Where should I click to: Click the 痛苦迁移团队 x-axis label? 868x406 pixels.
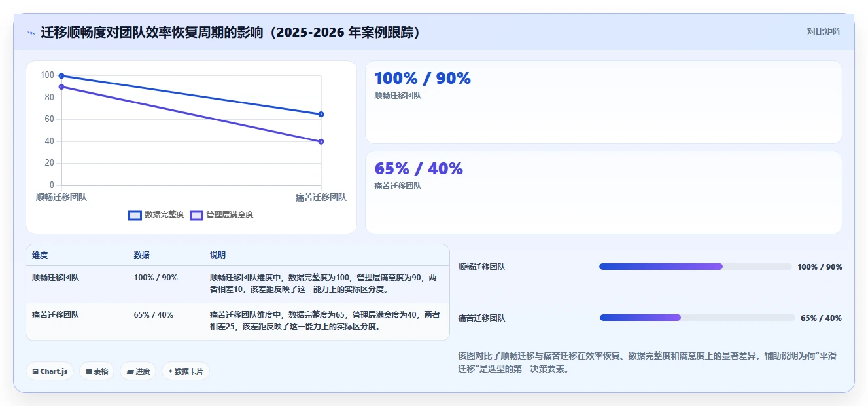pos(321,197)
